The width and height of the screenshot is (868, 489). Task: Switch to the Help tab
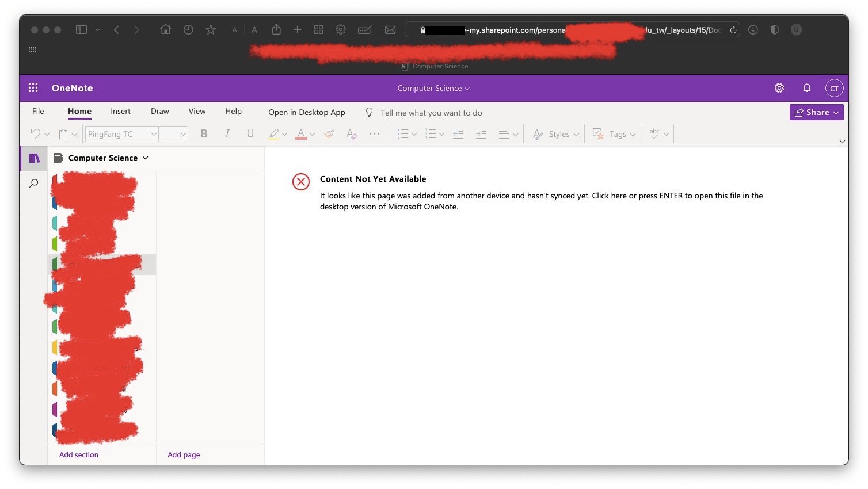233,111
